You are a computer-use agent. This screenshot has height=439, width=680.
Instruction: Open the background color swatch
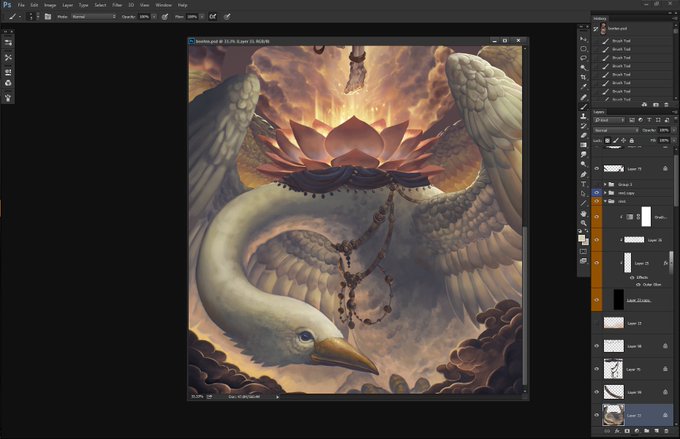click(586, 242)
